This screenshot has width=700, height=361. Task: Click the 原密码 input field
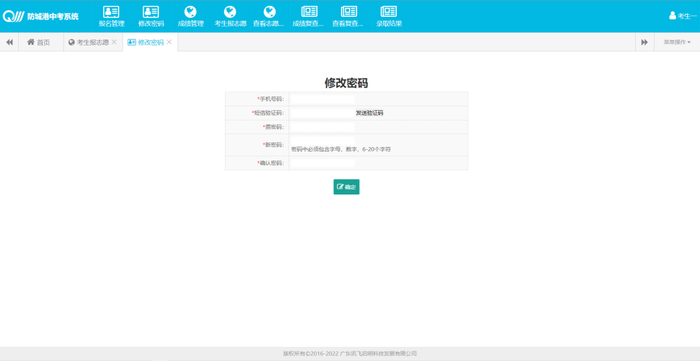click(x=323, y=127)
